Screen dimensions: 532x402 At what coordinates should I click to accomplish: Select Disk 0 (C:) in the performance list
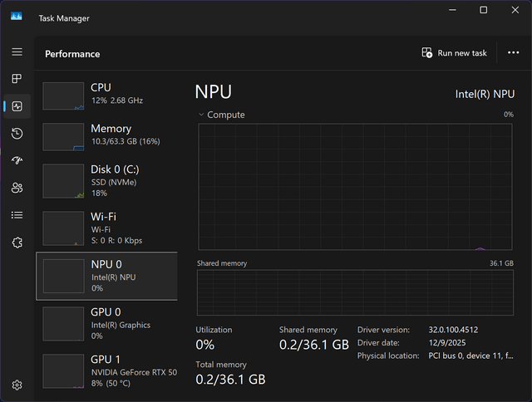(106, 181)
